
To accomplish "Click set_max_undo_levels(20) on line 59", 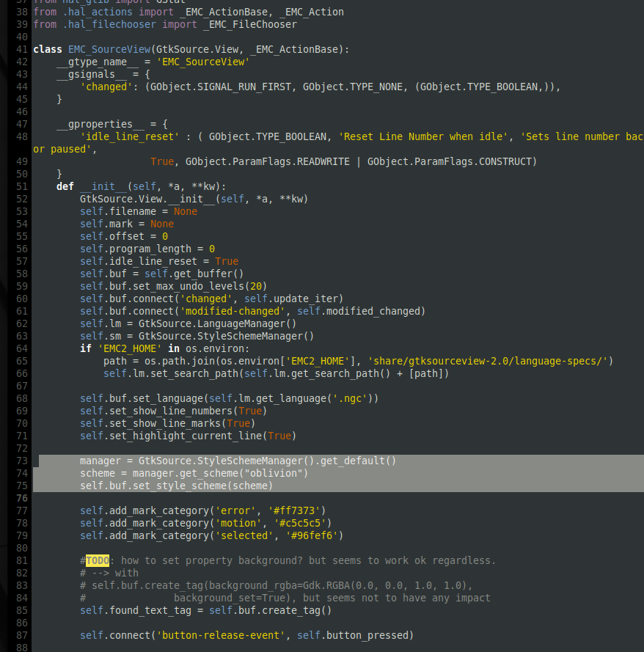I will 200,287.
